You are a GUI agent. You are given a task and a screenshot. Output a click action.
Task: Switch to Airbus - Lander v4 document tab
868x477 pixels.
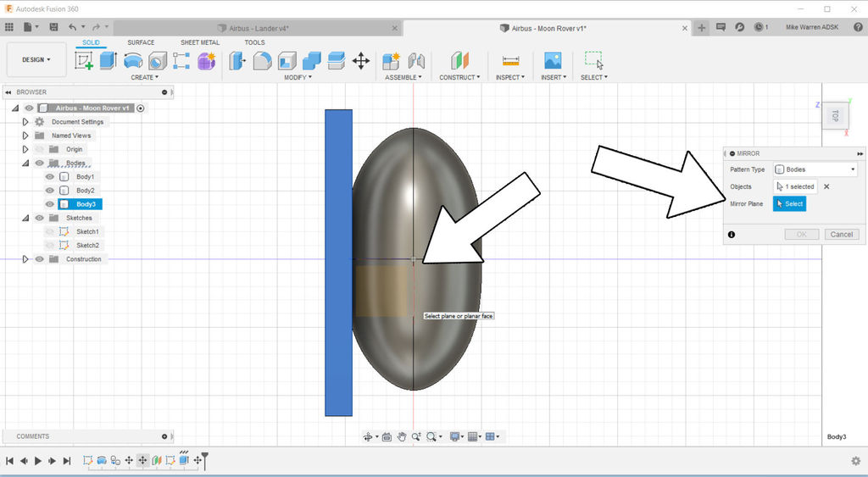259,28
